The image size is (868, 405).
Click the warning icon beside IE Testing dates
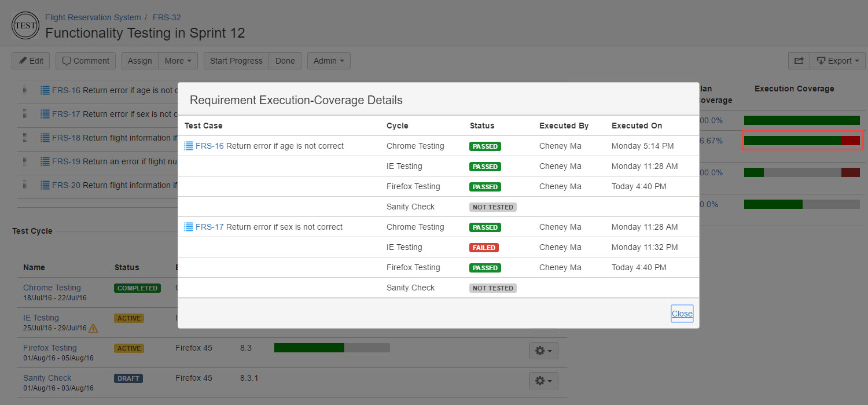click(x=93, y=328)
